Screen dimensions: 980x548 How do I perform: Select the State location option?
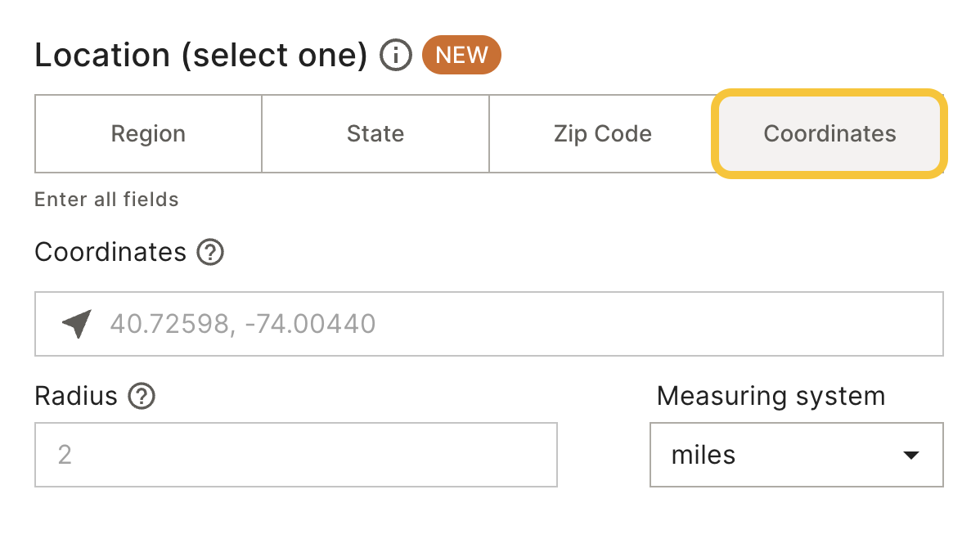pyautogui.click(x=375, y=133)
